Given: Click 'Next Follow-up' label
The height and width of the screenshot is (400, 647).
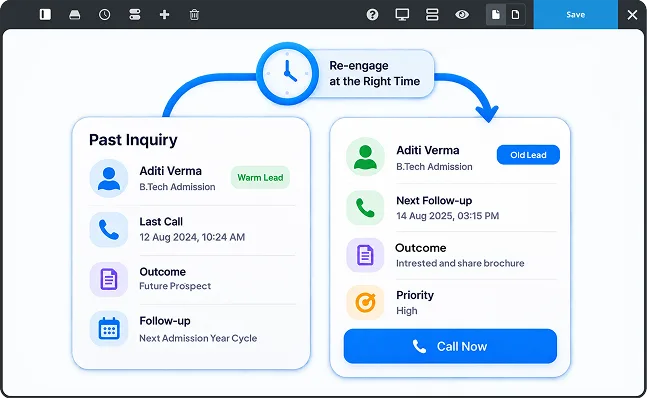Looking at the screenshot, I should [434, 201].
